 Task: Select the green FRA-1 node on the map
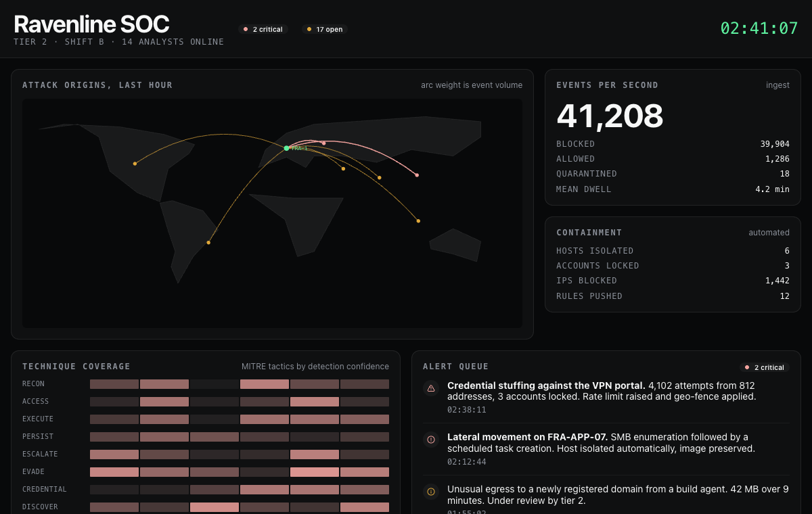286,148
